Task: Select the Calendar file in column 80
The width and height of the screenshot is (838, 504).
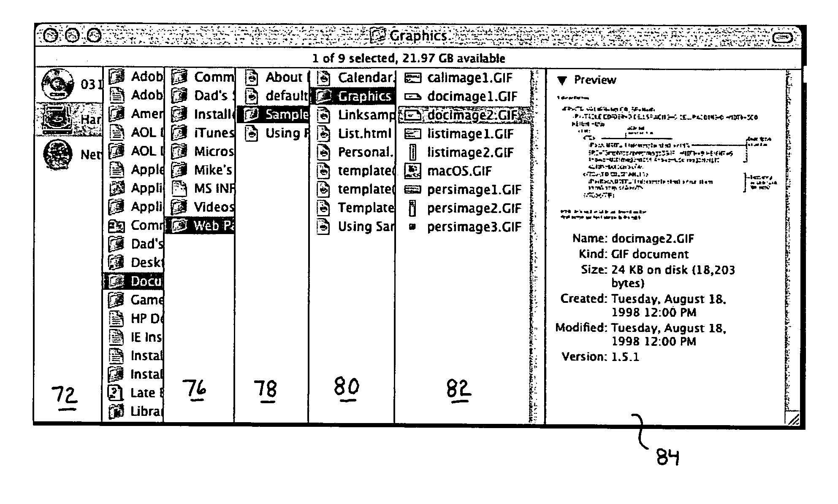Action: (354, 78)
